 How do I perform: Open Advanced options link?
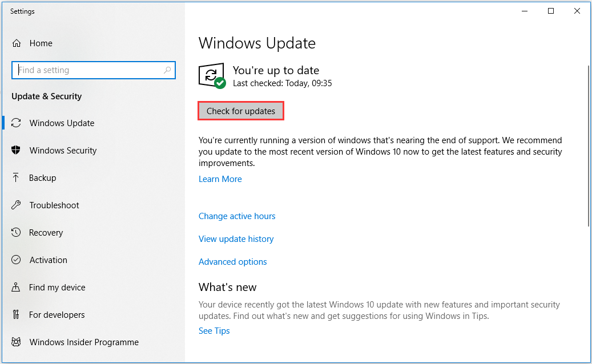[x=232, y=262]
